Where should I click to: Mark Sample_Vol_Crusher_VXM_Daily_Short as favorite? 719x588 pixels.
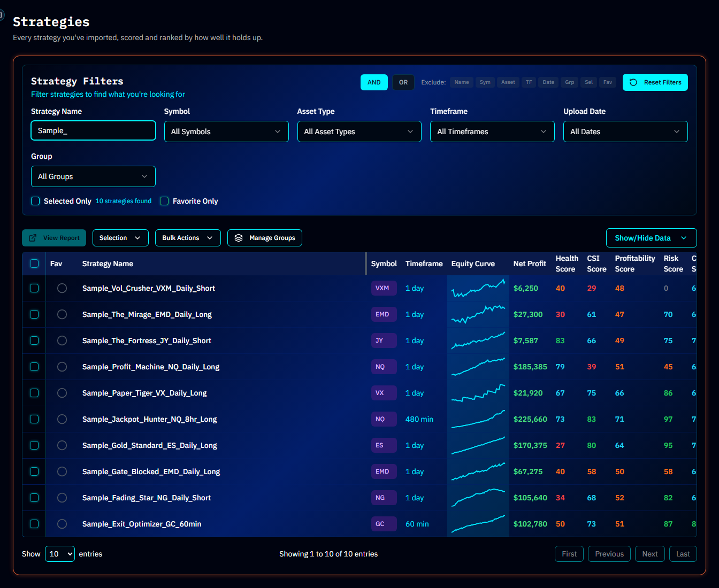click(x=62, y=288)
